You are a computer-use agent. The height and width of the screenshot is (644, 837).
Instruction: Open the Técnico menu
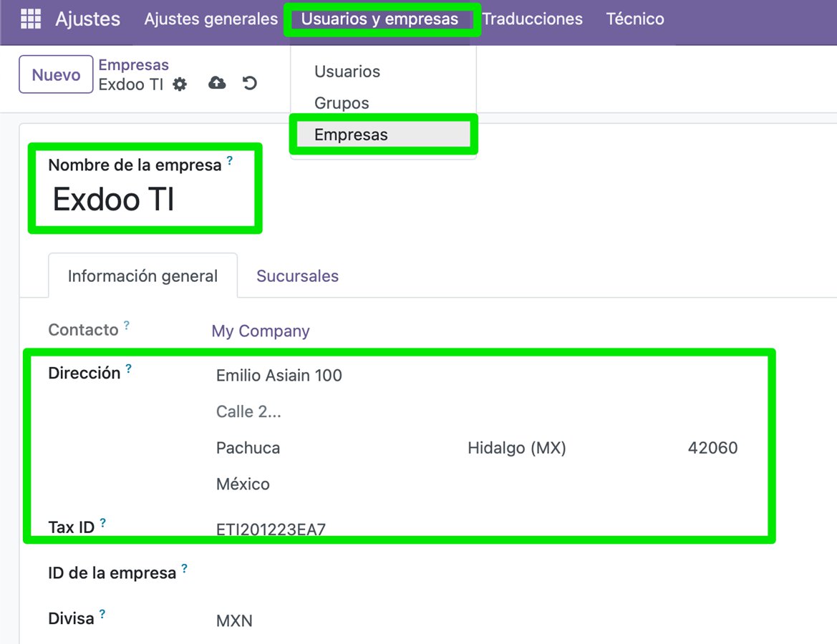click(x=634, y=19)
